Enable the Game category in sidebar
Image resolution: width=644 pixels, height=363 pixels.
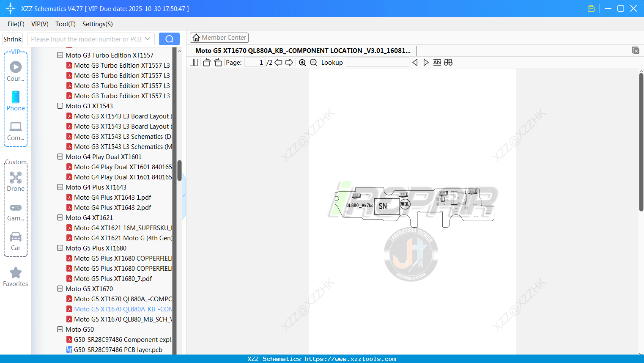(x=16, y=211)
